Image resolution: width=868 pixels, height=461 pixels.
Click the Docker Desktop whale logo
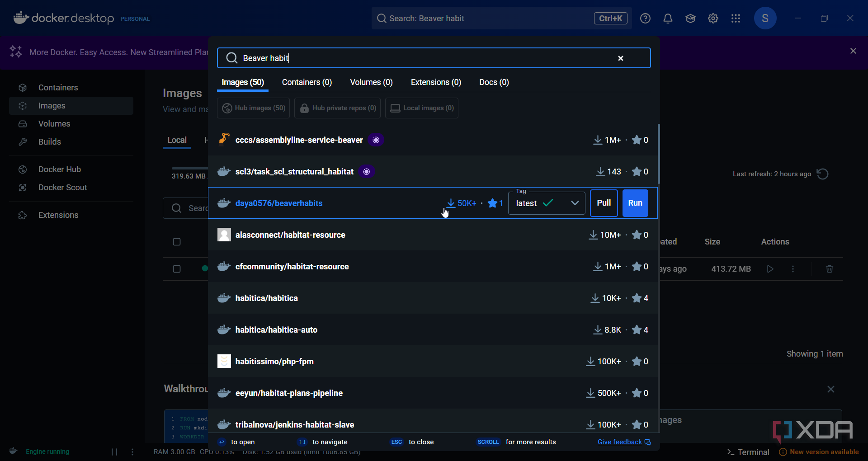coord(21,18)
